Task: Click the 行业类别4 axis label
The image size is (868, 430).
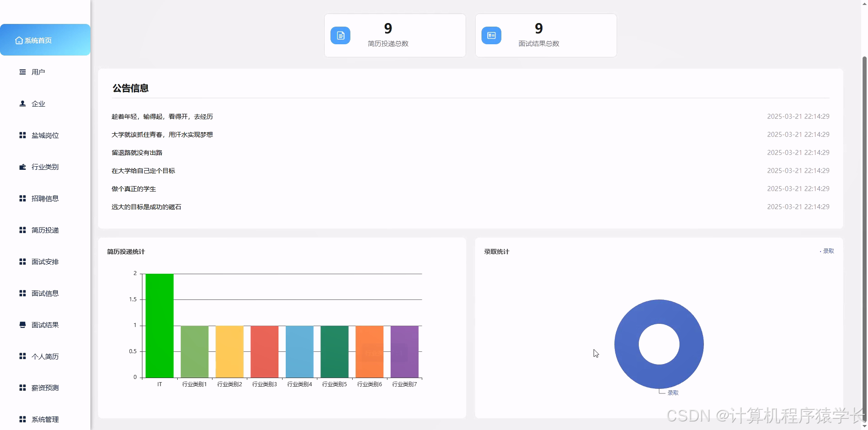Action: [300, 384]
